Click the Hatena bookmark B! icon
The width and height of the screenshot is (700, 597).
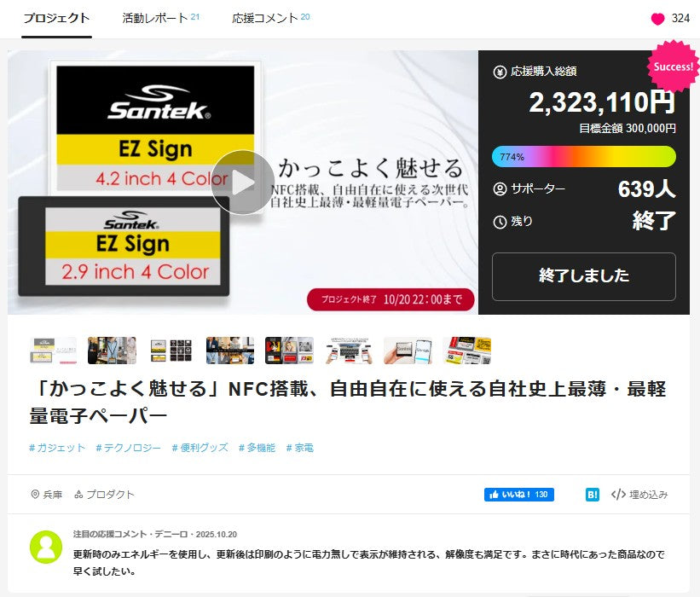point(592,495)
